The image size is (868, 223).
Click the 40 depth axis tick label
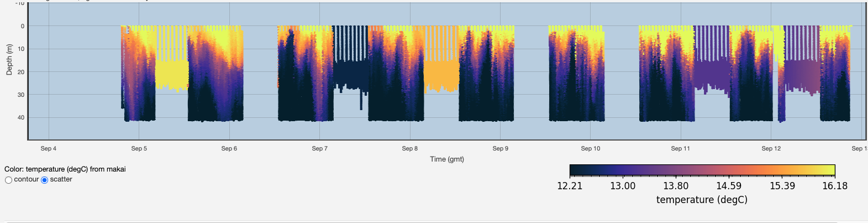pos(22,117)
